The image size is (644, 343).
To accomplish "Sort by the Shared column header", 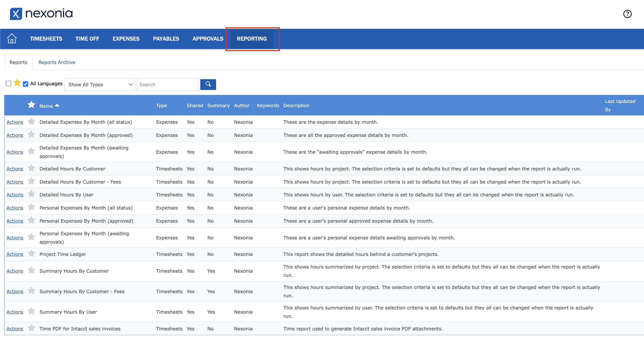I will click(x=195, y=106).
